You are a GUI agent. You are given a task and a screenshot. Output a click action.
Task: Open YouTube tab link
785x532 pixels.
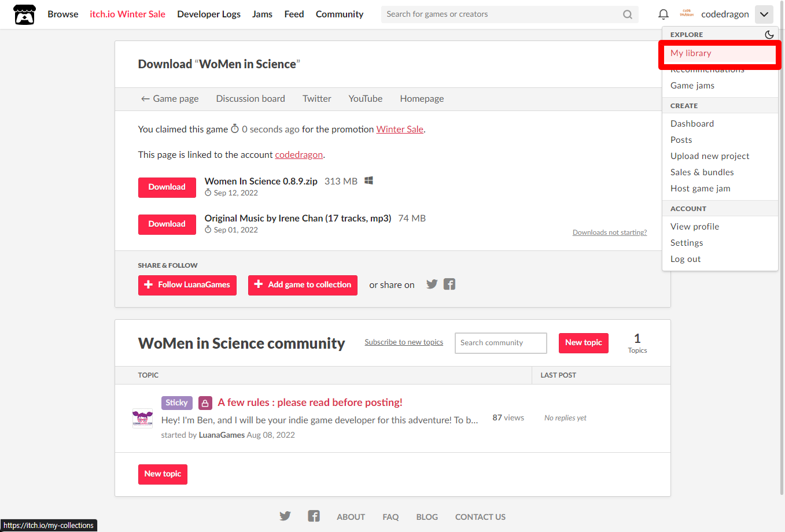[x=366, y=99]
